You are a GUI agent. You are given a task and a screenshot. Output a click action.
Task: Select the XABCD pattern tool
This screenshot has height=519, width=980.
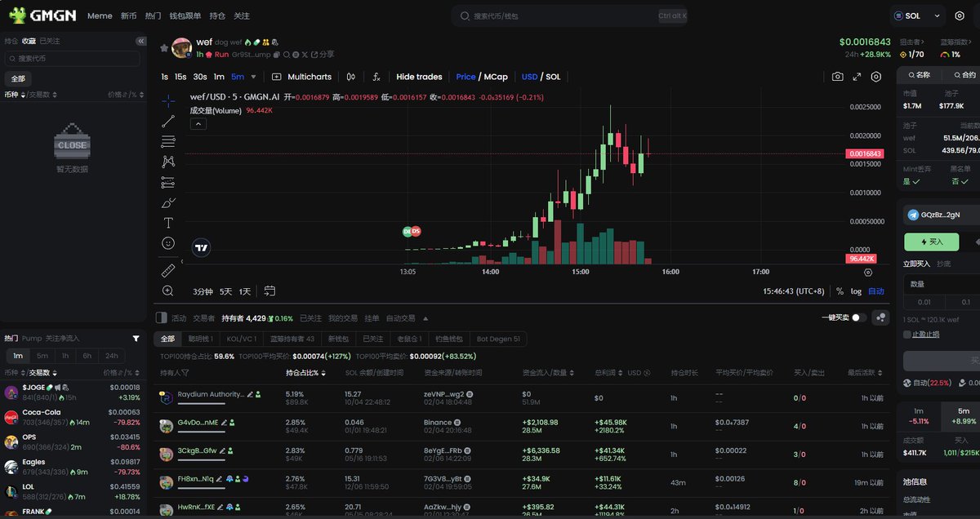pyautogui.click(x=168, y=162)
